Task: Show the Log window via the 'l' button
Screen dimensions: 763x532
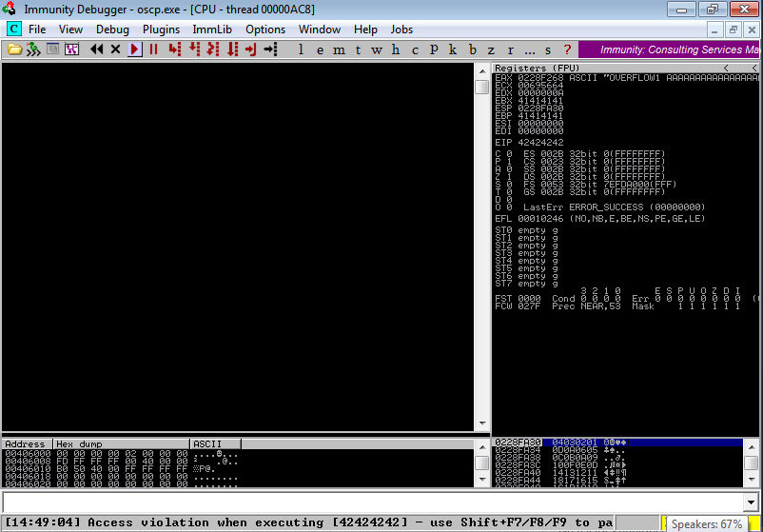Action: [301, 49]
